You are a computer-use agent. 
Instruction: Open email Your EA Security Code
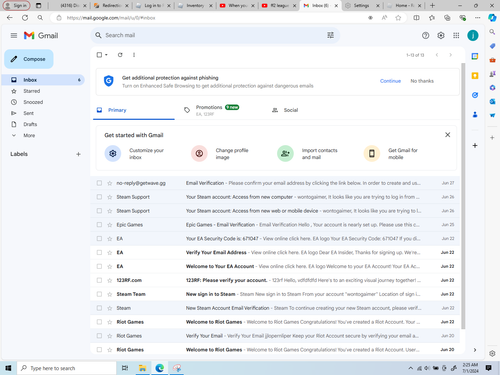point(275,239)
